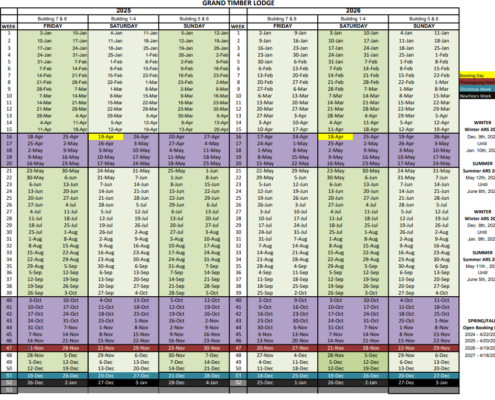Click the GRAND TIMBER LODGE title
The image size is (495, 400).
tap(238, 3)
